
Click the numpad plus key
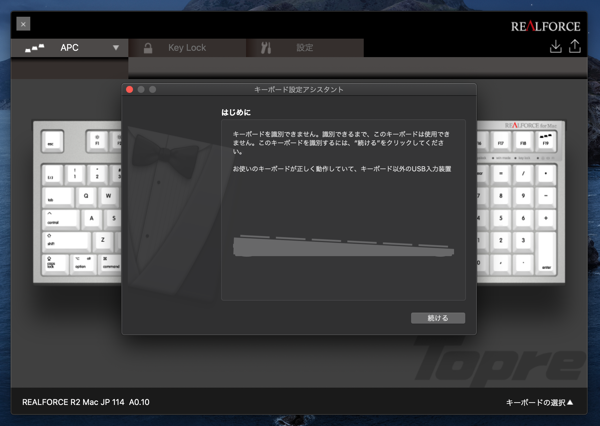(546, 219)
